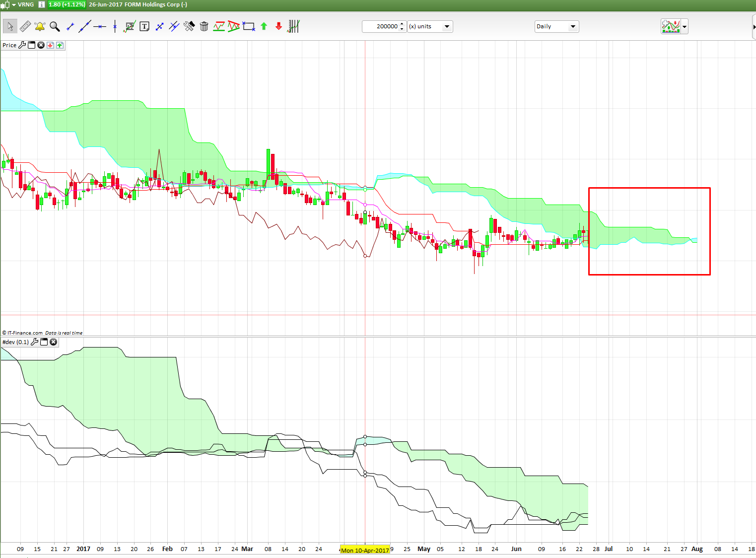Viewport: 756px width, 558px height.
Task: Open the (x) units dropdown
Action: 430,26
